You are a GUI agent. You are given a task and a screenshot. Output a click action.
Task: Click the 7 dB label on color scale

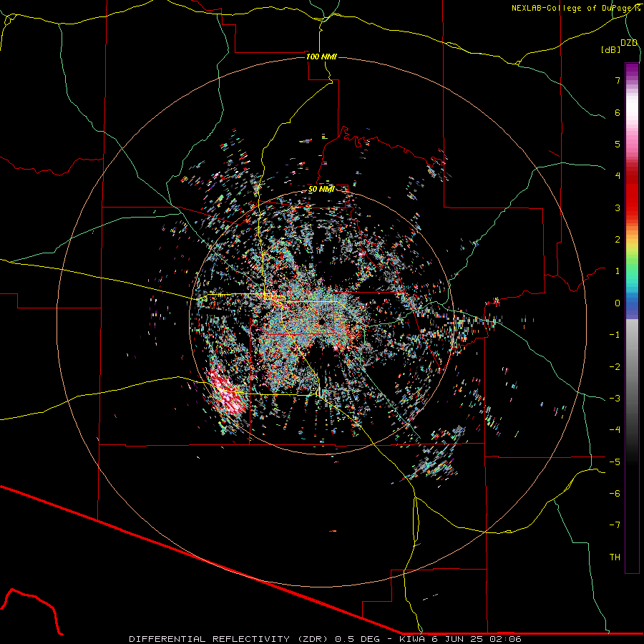coord(618,80)
